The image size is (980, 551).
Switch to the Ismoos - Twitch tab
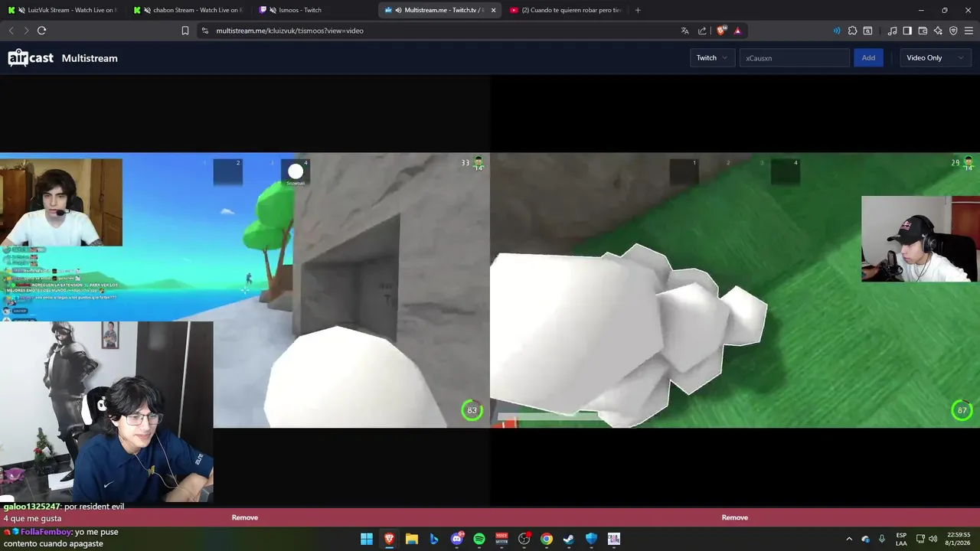pos(314,10)
